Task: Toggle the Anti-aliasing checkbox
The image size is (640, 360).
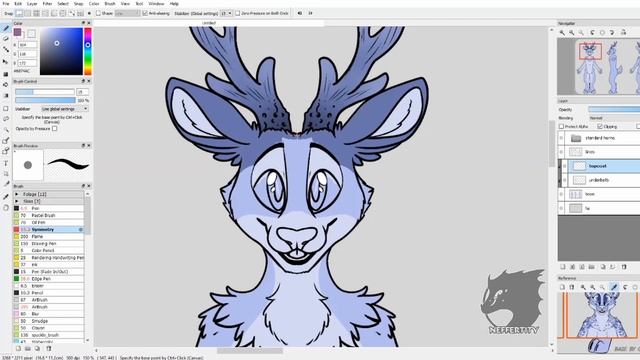Action: tap(145, 13)
